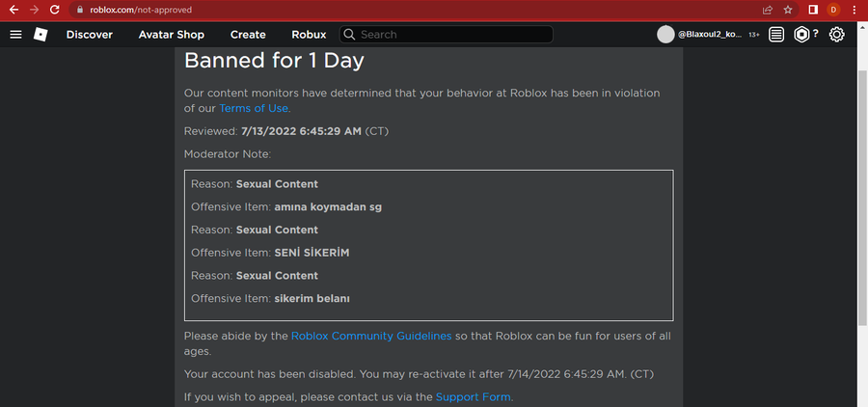
Task: Open the Terms of Use link
Action: [x=254, y=108]
